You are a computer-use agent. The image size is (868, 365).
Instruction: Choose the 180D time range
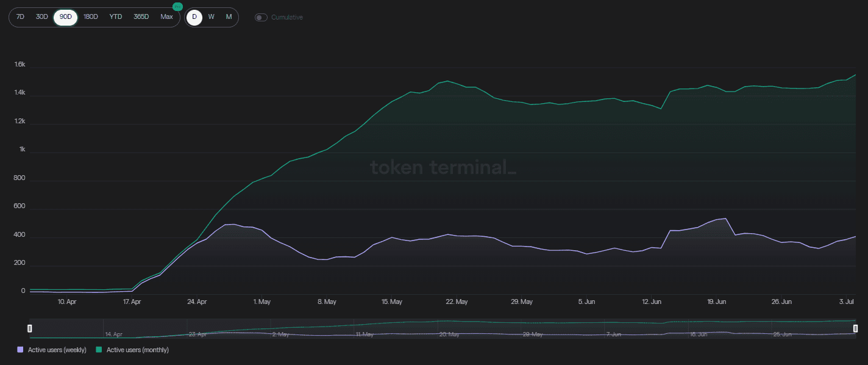click(x=90, y=17)
